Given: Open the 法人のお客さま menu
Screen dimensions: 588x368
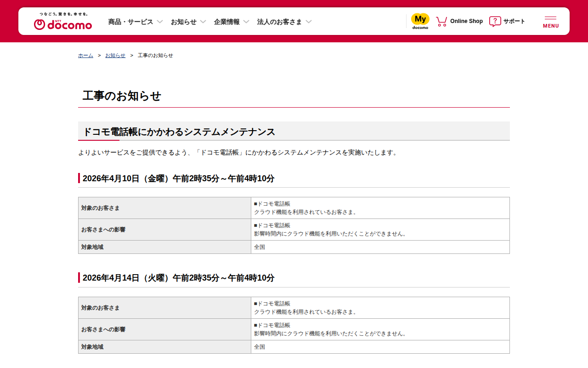Looking at the screenshot, I should 280,22.
